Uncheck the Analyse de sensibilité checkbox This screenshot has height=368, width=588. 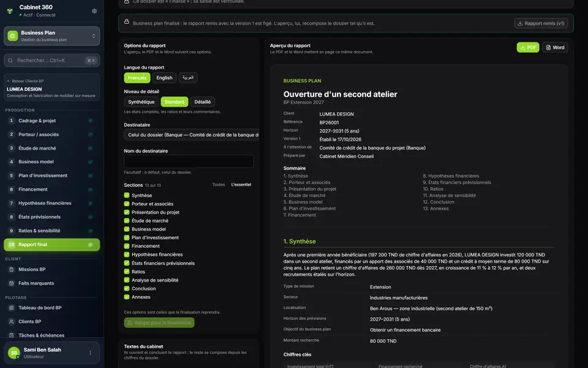[127, 280]
